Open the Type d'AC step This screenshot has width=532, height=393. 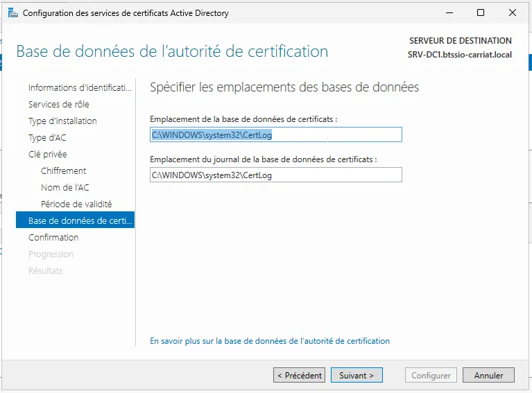pos(47,138)
